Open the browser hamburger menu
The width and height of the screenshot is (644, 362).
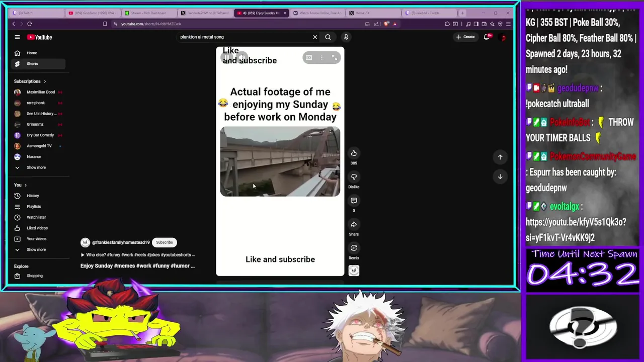(x=508, y=24)
